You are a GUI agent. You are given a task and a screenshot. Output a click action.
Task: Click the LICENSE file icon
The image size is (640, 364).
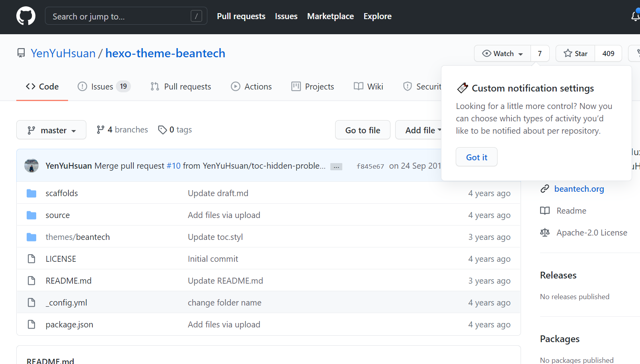(31, 259)
